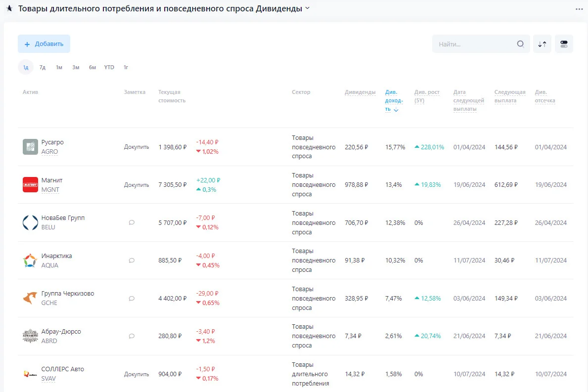Click the Следующая выплата column header
The height and width of the screenshot is (392, 588).
(x=510, y=96)
